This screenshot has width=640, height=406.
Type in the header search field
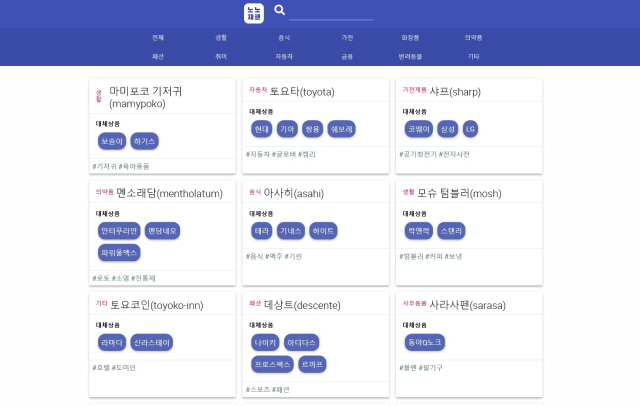coord(330,13)
